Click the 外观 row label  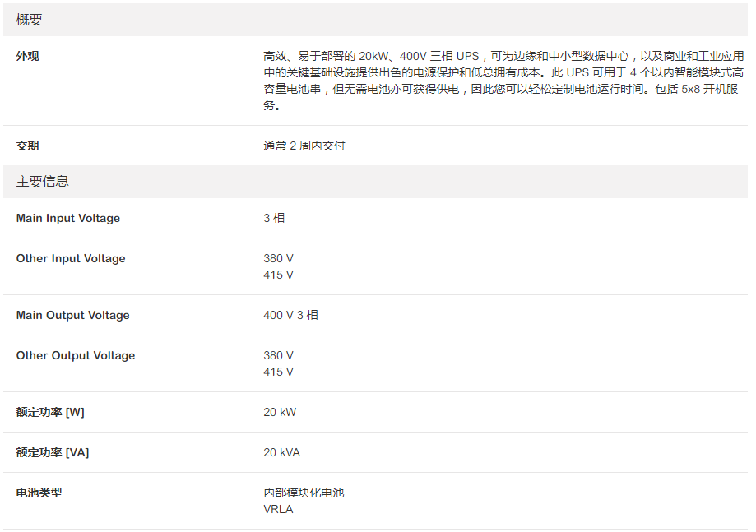pos(28,57)
